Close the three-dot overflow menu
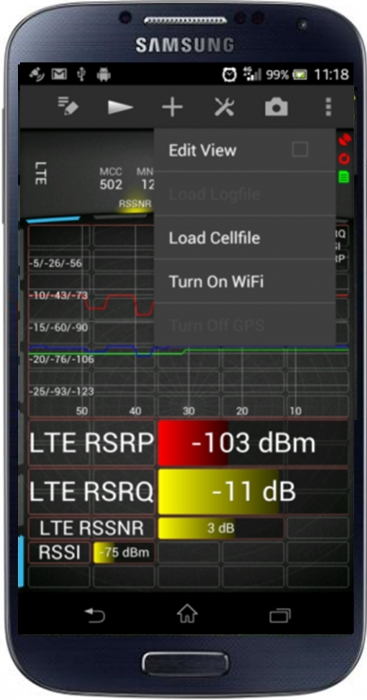 329,107
